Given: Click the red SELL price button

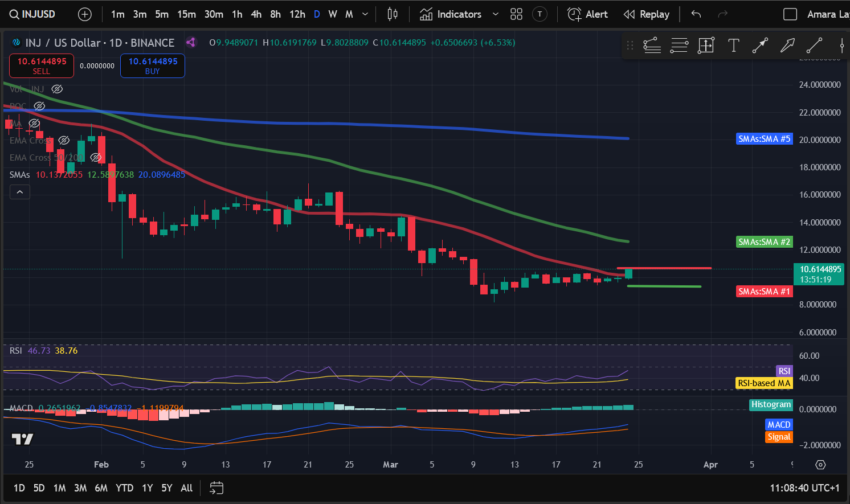Looking at the screenshot, I should 42,66.
